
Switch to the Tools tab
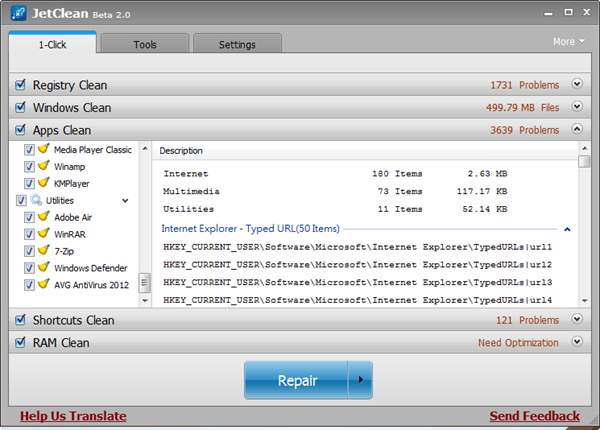(x=145, y=44)
